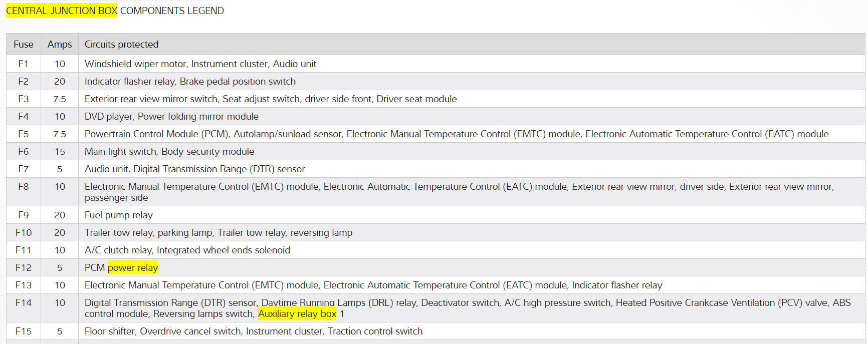This screenshot has height=344, width=868.
Task: Click the DVD player row description
Action: pyautogui.click(x=171, y=116)
